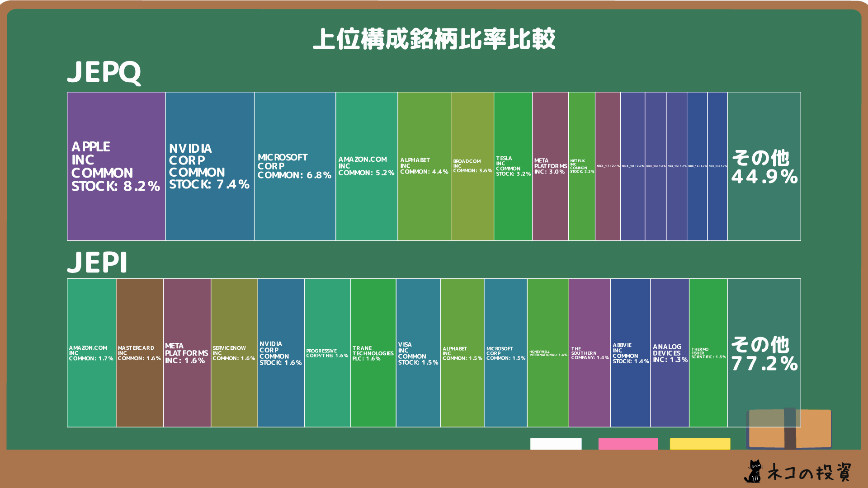Screen dimensions: 868x488
Task: Select Meta Platforms 1.6% block in JEPI
Action: (188, 353)
